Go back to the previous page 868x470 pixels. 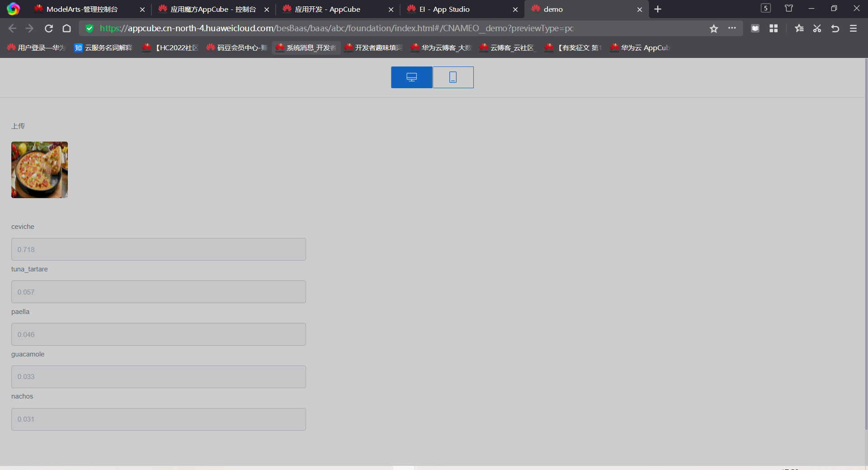pyautogui.click(x=12, y=28)
